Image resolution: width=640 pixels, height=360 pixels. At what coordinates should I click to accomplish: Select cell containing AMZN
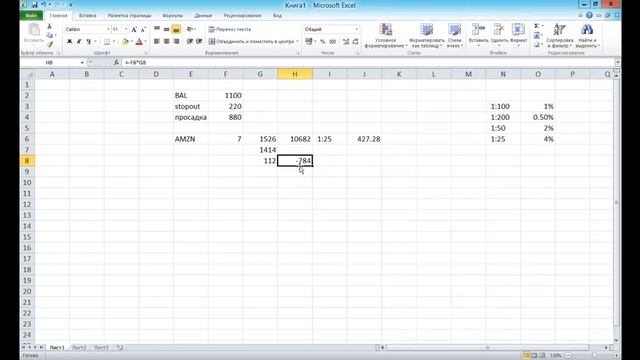point(191,139)
